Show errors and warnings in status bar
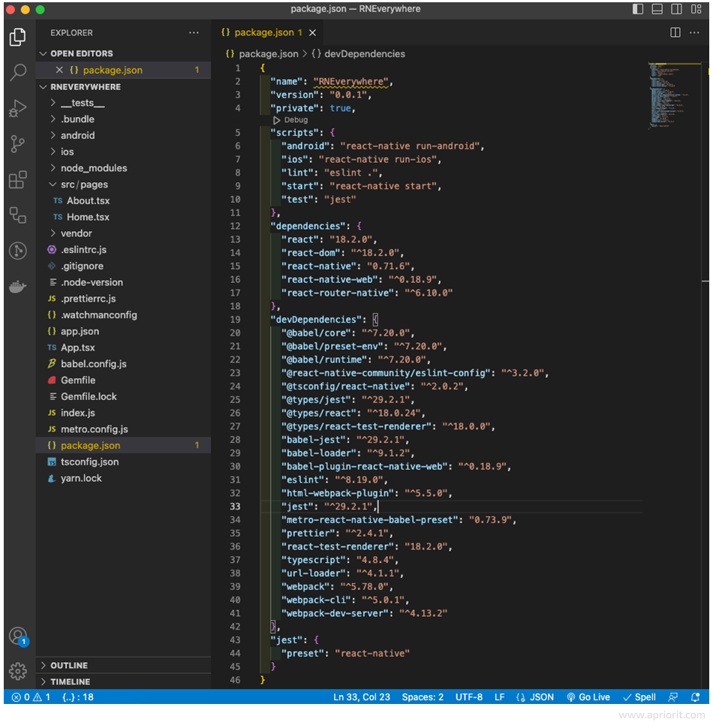Viewport: 713px width, 728px height. tap(31, 697)
